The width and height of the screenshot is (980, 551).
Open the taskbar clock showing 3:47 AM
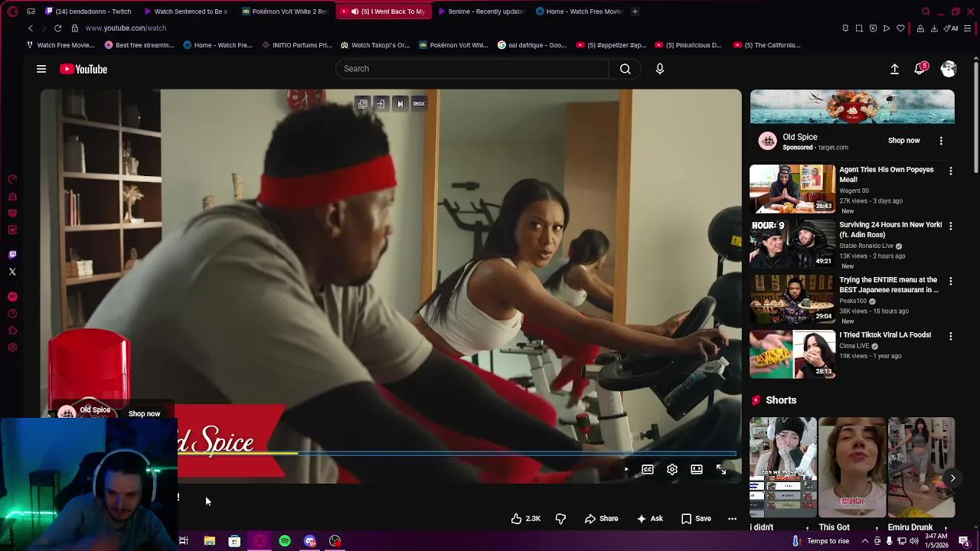coord(936,541)
